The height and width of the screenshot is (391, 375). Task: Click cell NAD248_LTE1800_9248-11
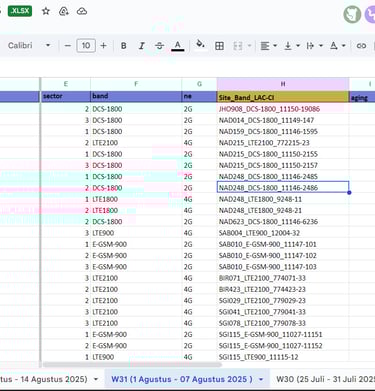283,199
